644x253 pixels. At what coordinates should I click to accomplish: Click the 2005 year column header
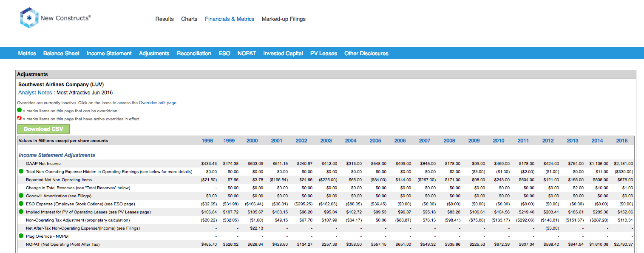click(375, 140)
